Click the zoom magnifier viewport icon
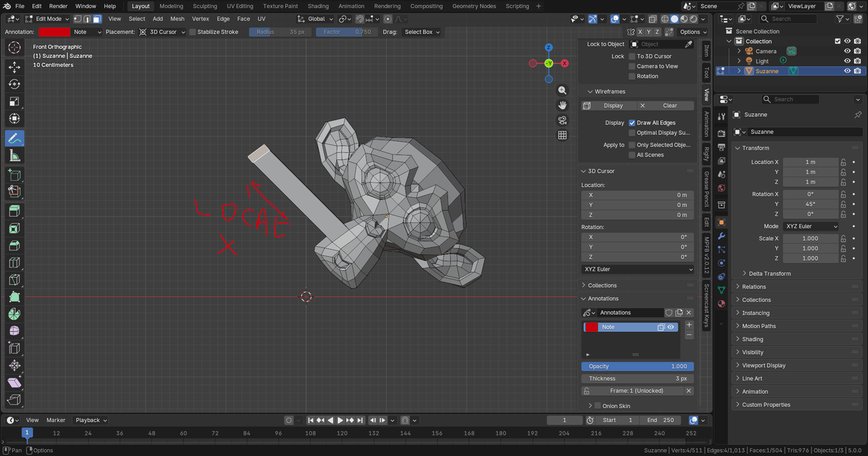 (562, 90)
